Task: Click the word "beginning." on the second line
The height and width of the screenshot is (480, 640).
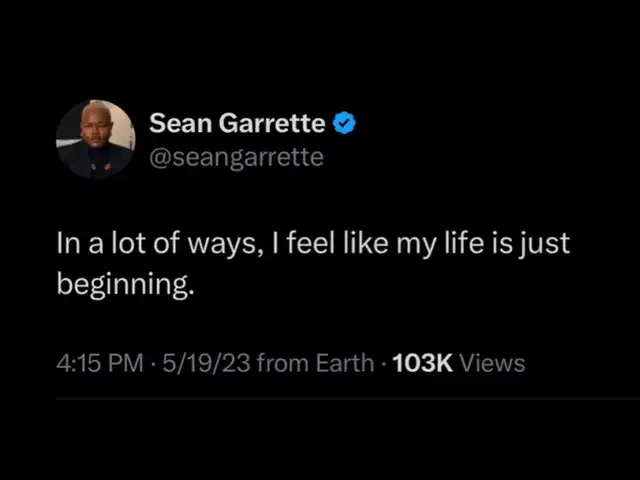Action: coord(125,285)
